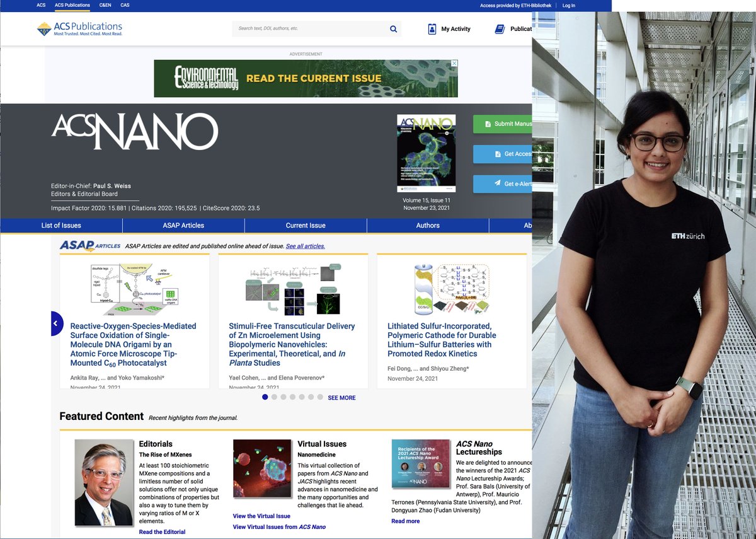Click View Virtual Issues from ACS Nano

click(x=279, y=527)
